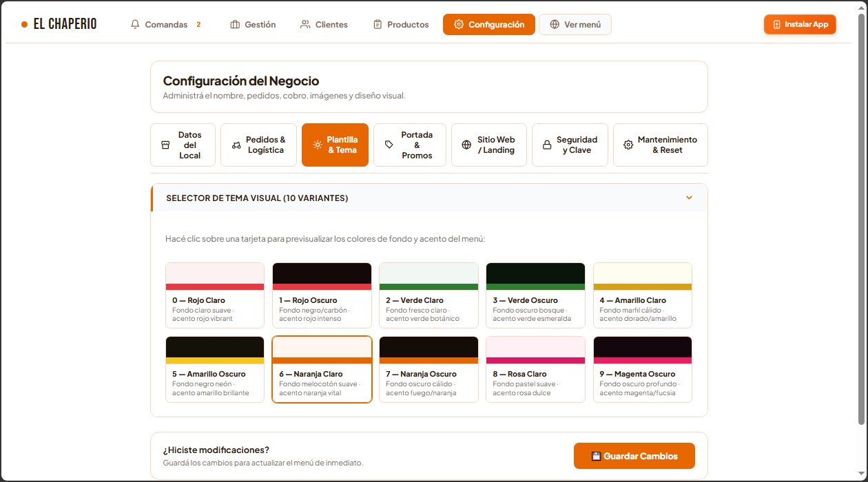Select the 0 — Rojo Claro theme
868x482 pixels.
pos(215,295)
